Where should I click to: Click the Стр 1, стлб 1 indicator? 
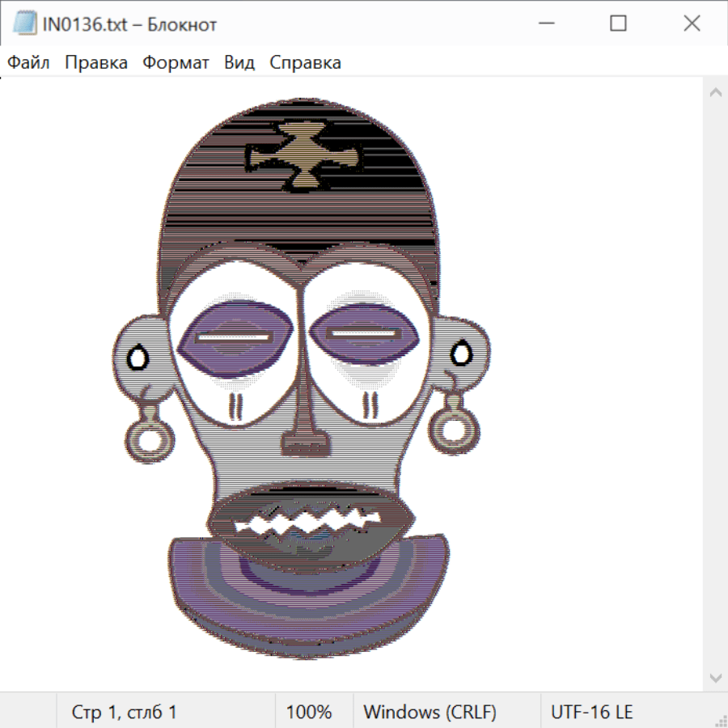pyautogui.click(x=125, y=712)
